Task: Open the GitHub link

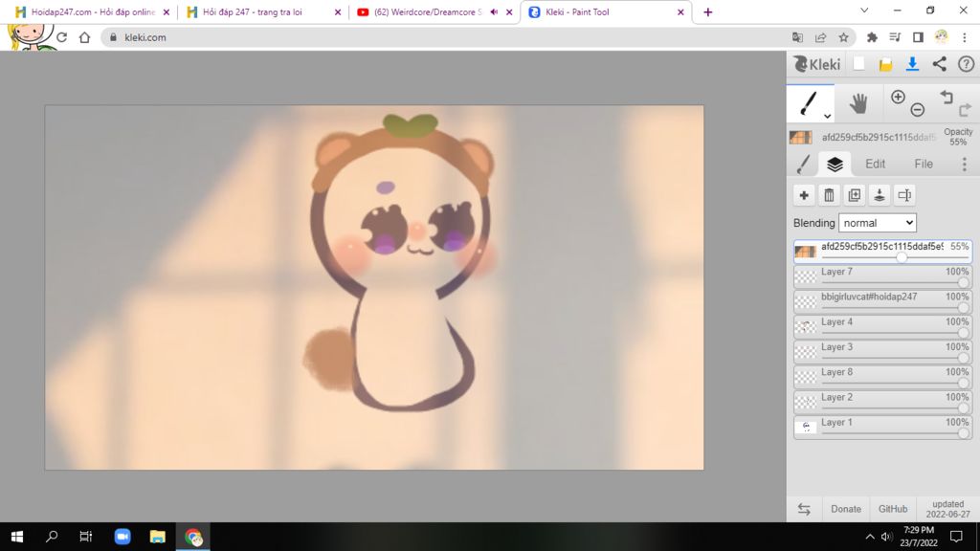Action: tap(893, 509)
